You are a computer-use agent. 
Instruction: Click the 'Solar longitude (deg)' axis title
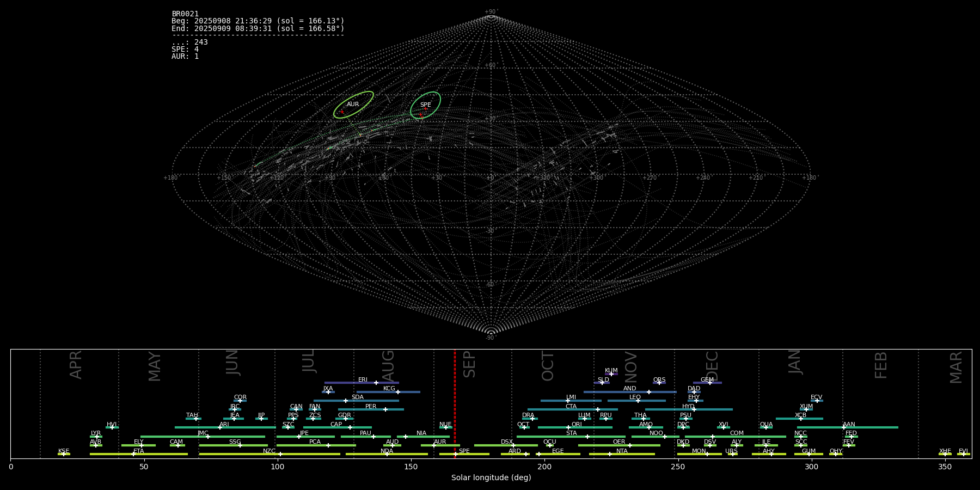[x=491, y=478]
